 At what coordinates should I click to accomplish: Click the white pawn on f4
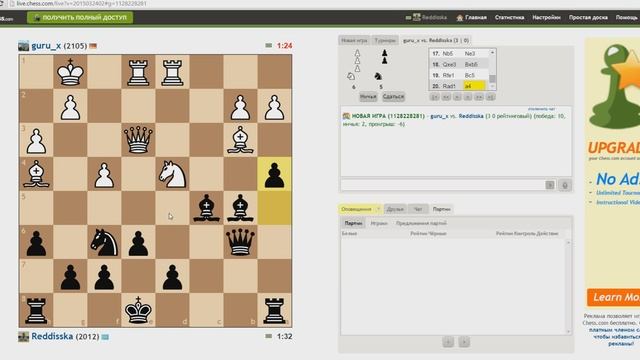pos(104,175)
